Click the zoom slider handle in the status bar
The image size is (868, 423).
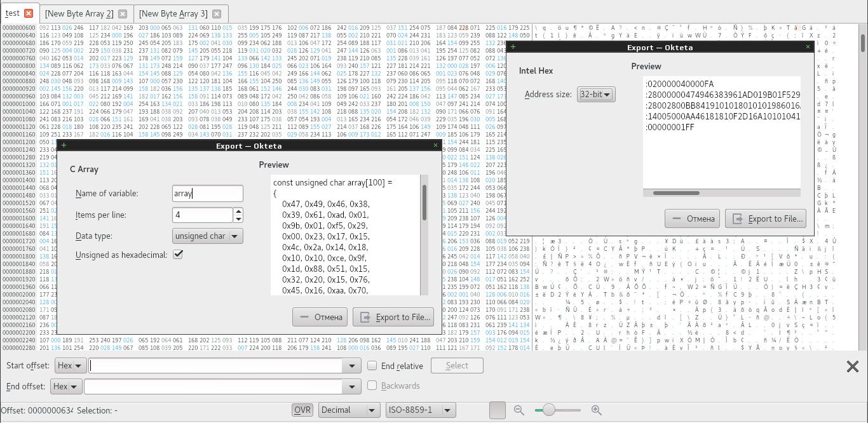point(550,410)
